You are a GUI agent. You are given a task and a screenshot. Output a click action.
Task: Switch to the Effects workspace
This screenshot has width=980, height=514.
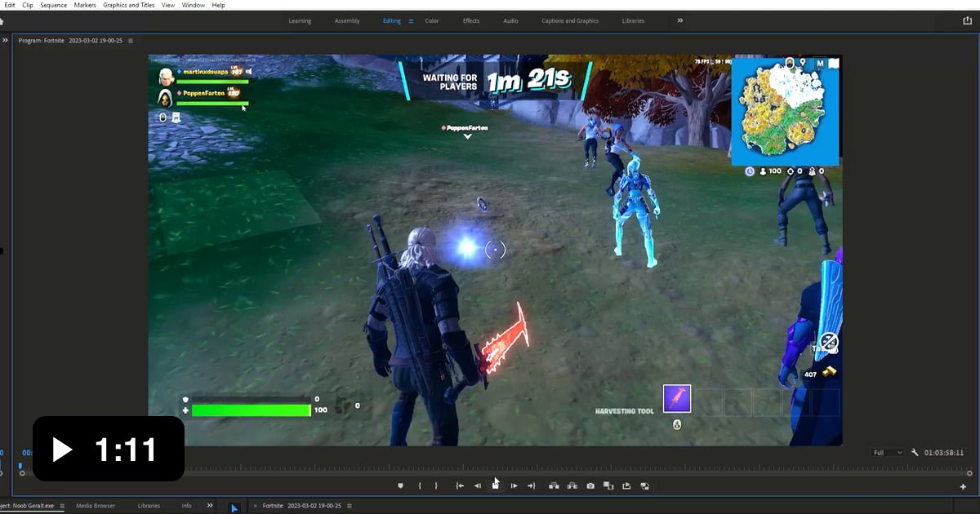click(x=471, y=20)
